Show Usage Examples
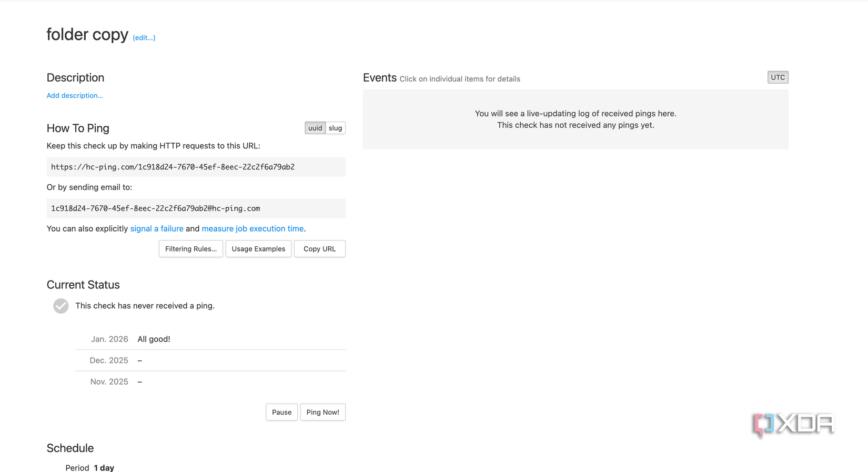The height and width of the screenshot is (472, 868). click(x=258, y=249)
